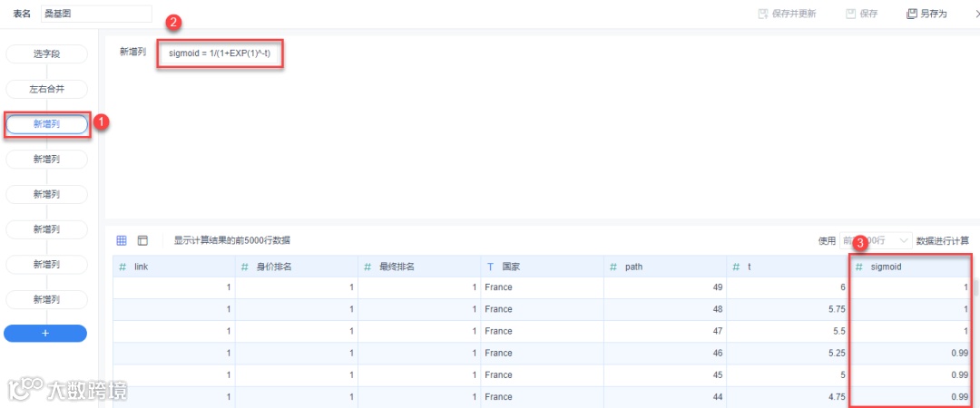Select the 国家 column header
980x408 pixels.
point(543,267)
